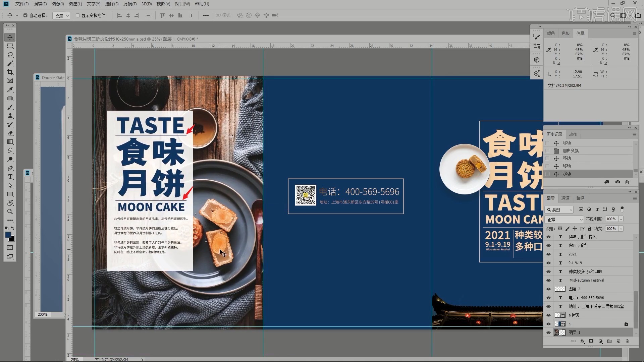Select the Eyedropper tool

tap(10, 89)
